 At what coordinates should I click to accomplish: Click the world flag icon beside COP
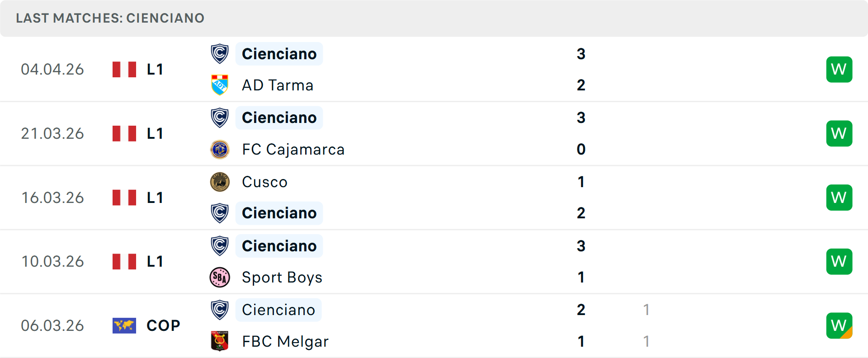pyautogui.click(x=124, y=325)
